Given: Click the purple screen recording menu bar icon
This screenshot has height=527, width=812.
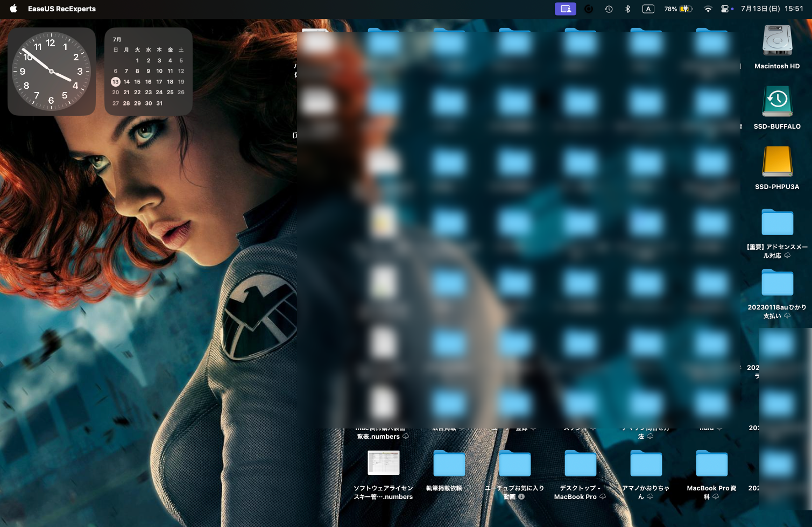Looking at the screenshot, I should [566, 9].
